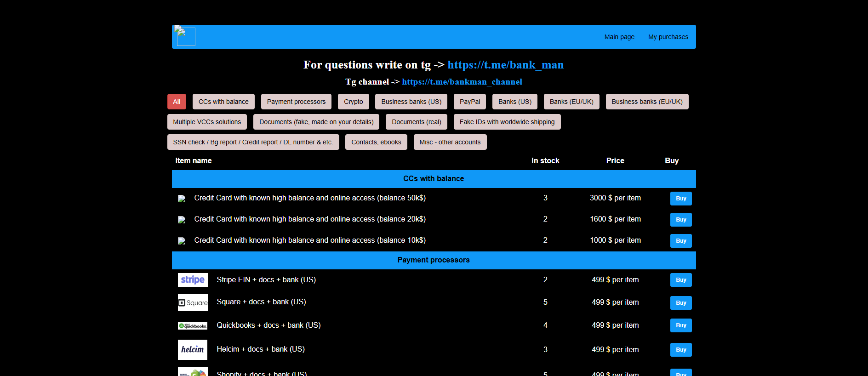This screenshot has width=868, height=376.
Task: Click the Helcim + docs + bank (US) name
Action: pos(261,349)
